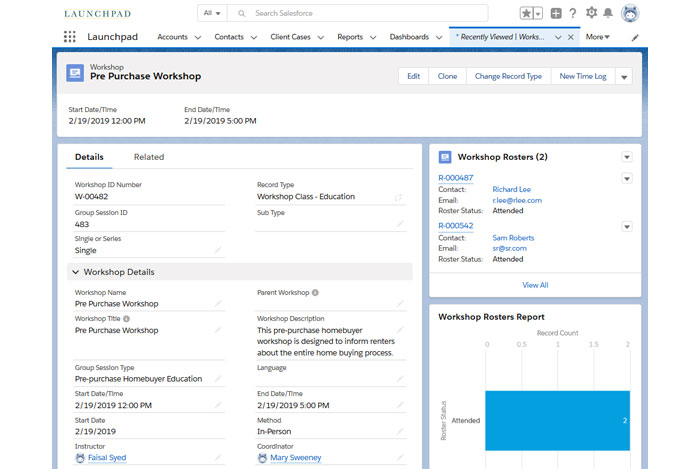The height and width of the screenshot is (469, 700).
Task: Open the Workshop Rosters panel actions dropdown
Action: point(627,157)
